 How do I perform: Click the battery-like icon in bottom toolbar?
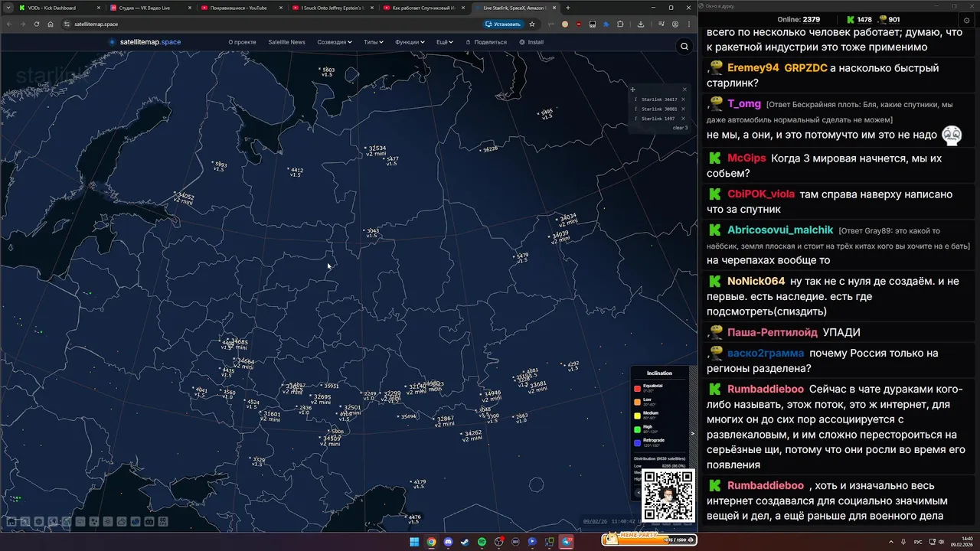(149, 522)
